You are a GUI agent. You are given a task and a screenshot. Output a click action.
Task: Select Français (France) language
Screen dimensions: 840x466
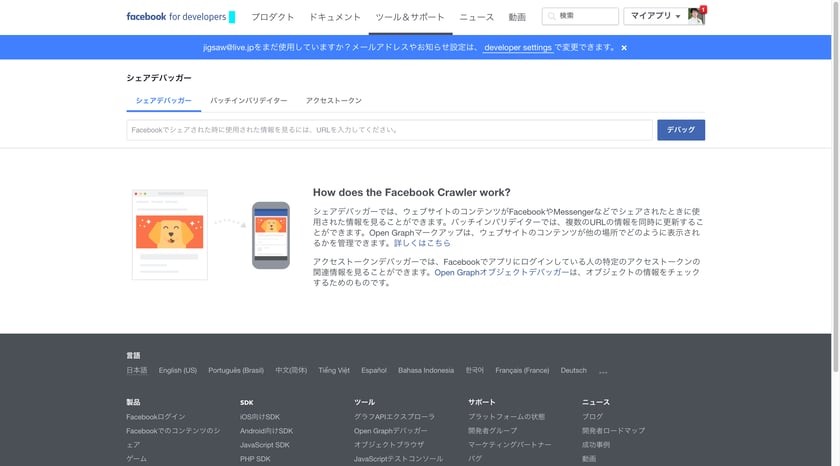click(x=522, y=371)
